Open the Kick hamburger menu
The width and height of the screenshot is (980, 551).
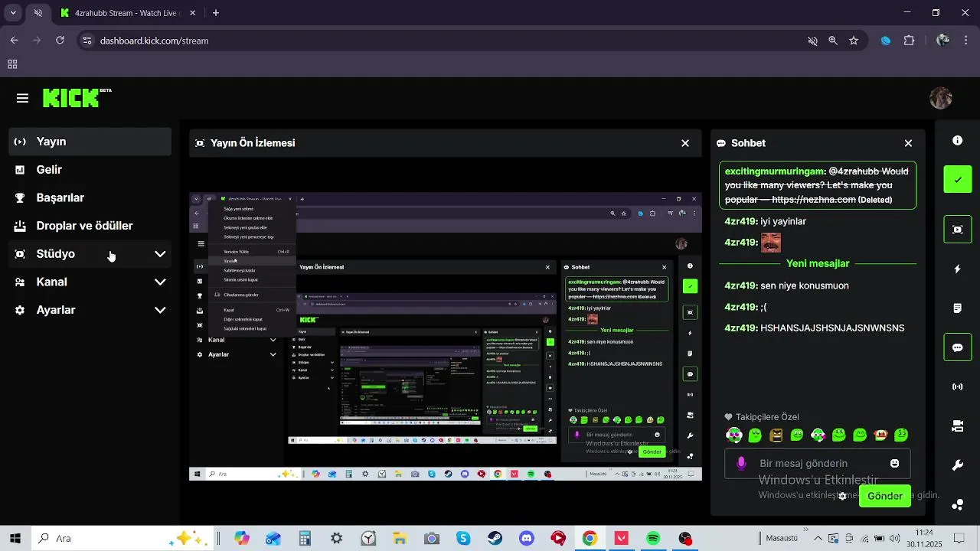22,98
